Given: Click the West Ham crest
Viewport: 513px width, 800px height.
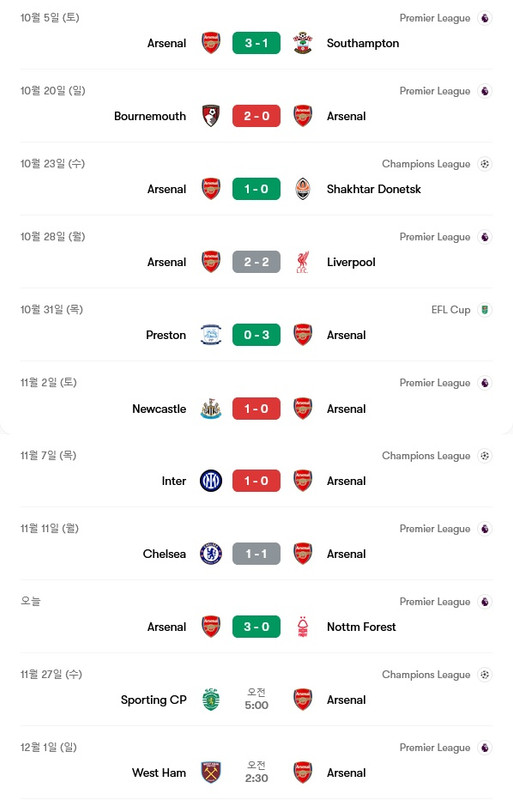Looking at the screenshot, I should 211,772.
